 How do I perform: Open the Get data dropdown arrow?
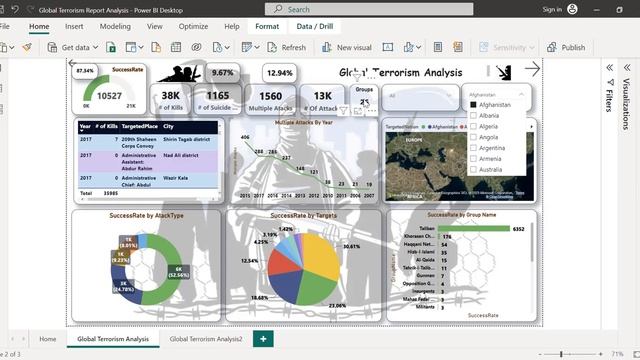click(x=96, y=48)
